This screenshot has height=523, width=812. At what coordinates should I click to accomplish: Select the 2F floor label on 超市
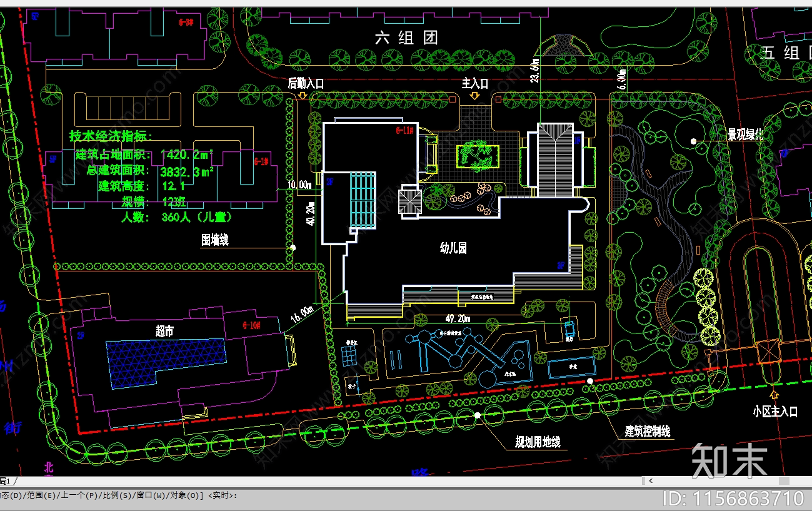[81, 336]
